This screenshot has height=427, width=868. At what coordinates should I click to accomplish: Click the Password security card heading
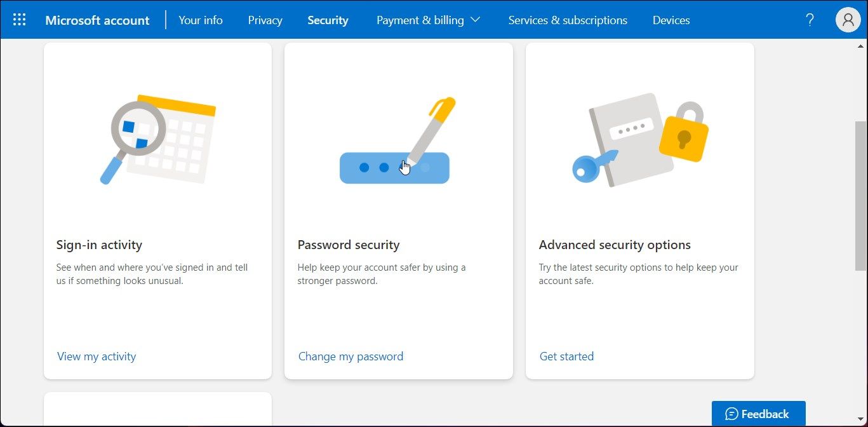coord(349,245)
